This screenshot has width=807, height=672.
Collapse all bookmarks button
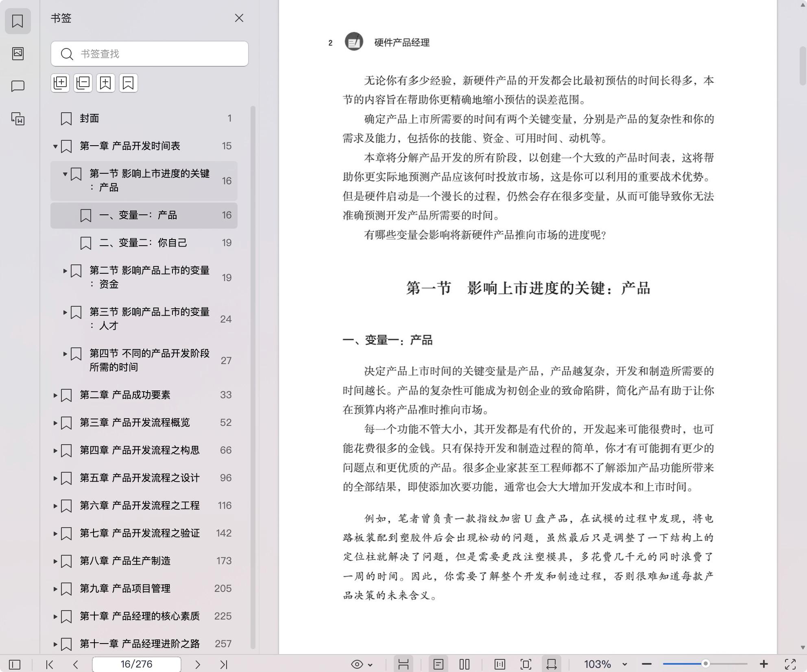[83, 83]
